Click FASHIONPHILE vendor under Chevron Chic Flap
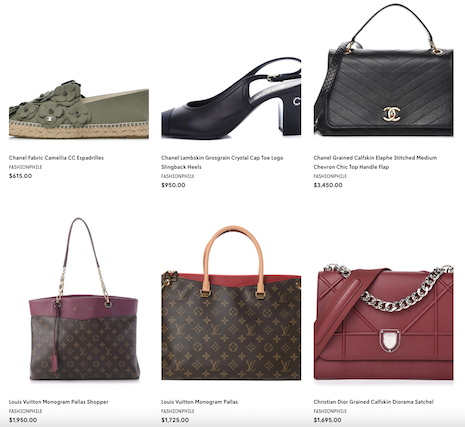465x427 pixels. click(x=330, y=176)
